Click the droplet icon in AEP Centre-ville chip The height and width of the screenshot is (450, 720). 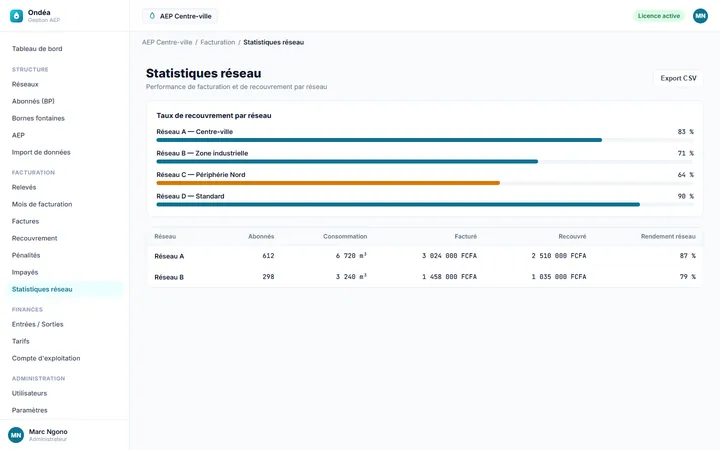pos(152,16)
